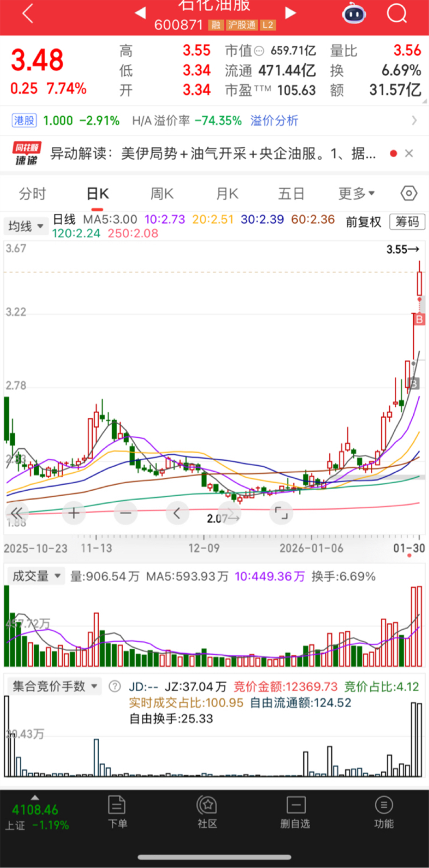Open 溢价分析 link
Screen dimensions: 429x868
coord(274,121)
